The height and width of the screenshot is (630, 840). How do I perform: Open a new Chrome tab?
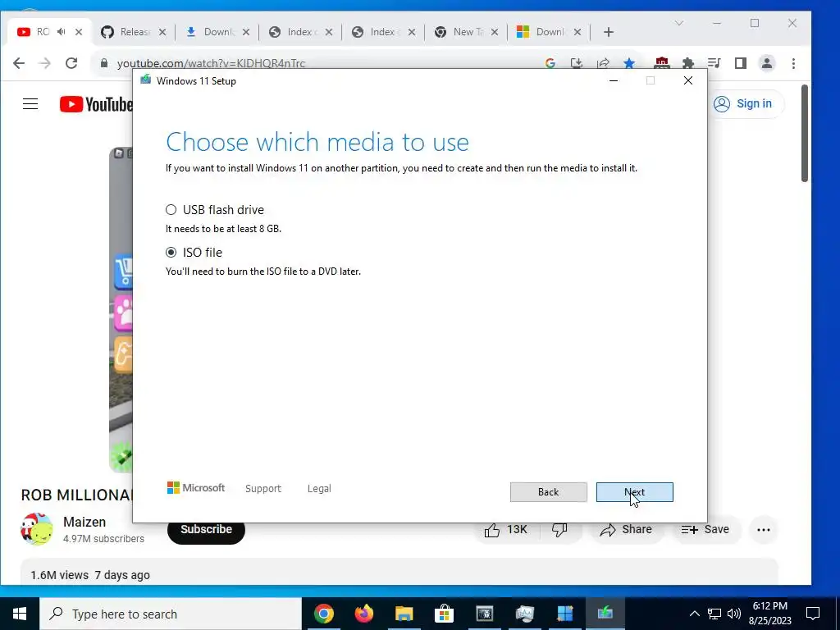tap(608, 32)
